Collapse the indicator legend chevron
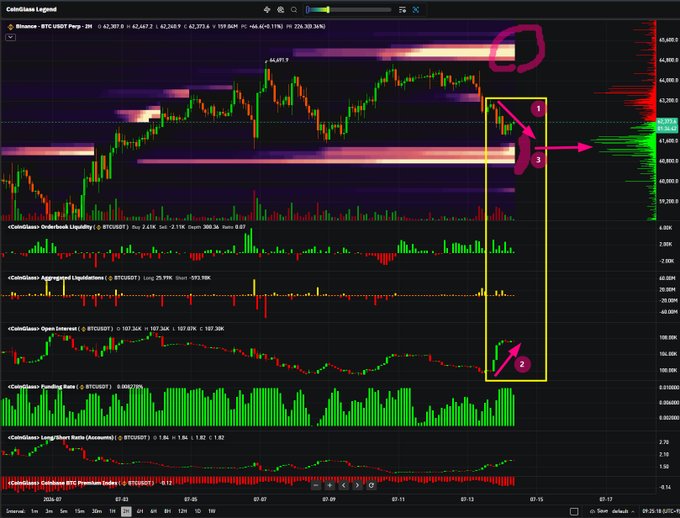Viewport: 680px width, 518px height. pos(10,37)
